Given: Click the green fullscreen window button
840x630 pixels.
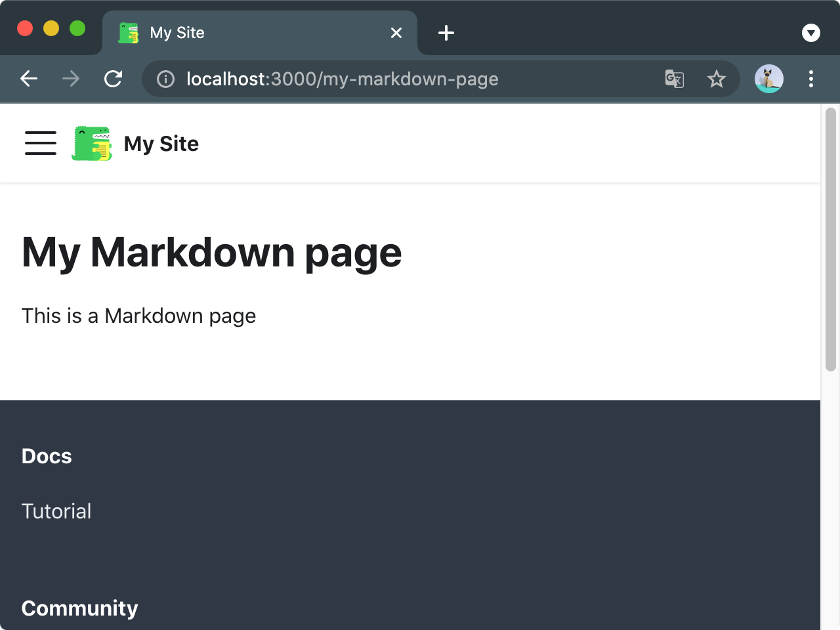Looking at the screenshot, I should click(77, 28).
